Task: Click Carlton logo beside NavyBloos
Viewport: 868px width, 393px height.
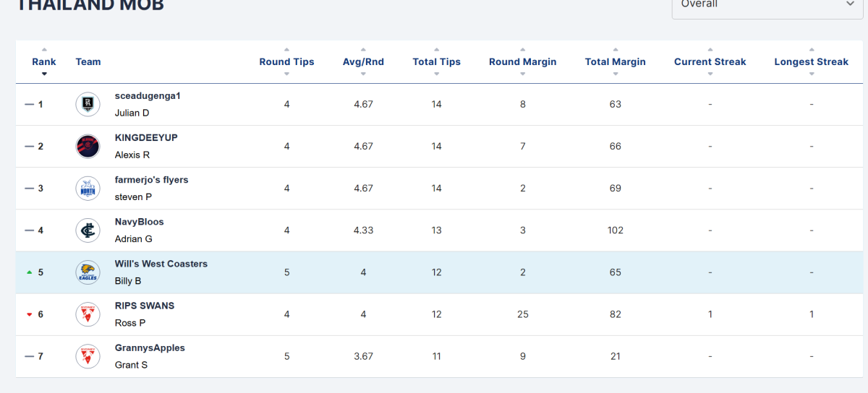Action: pos(88,230)
